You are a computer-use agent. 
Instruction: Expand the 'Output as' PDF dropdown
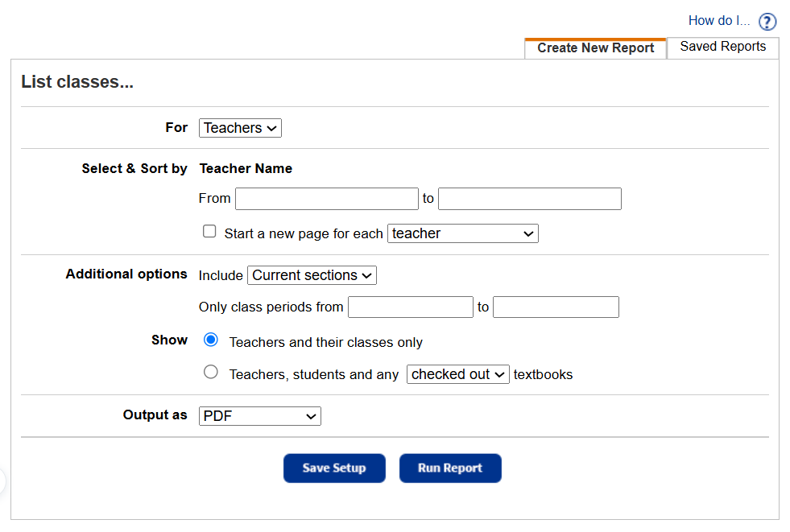coord(260,416)
